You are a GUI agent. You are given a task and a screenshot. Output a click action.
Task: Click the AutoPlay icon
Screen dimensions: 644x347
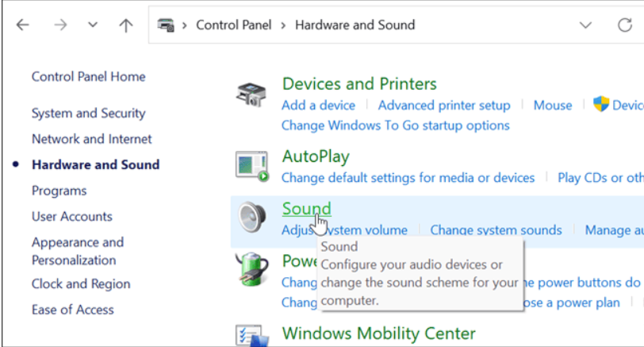click(252, 166)
